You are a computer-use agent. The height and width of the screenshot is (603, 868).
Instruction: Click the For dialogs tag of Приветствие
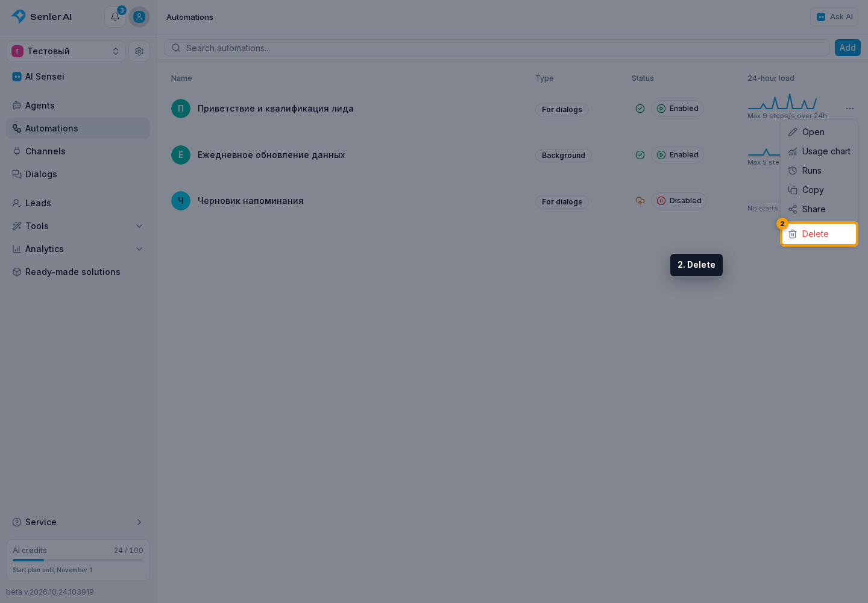pyautogui.click(x=562, y=110)
